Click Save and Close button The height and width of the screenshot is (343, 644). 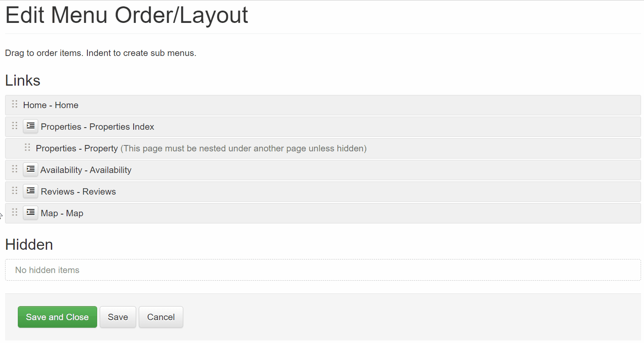[x=57, y=317]
